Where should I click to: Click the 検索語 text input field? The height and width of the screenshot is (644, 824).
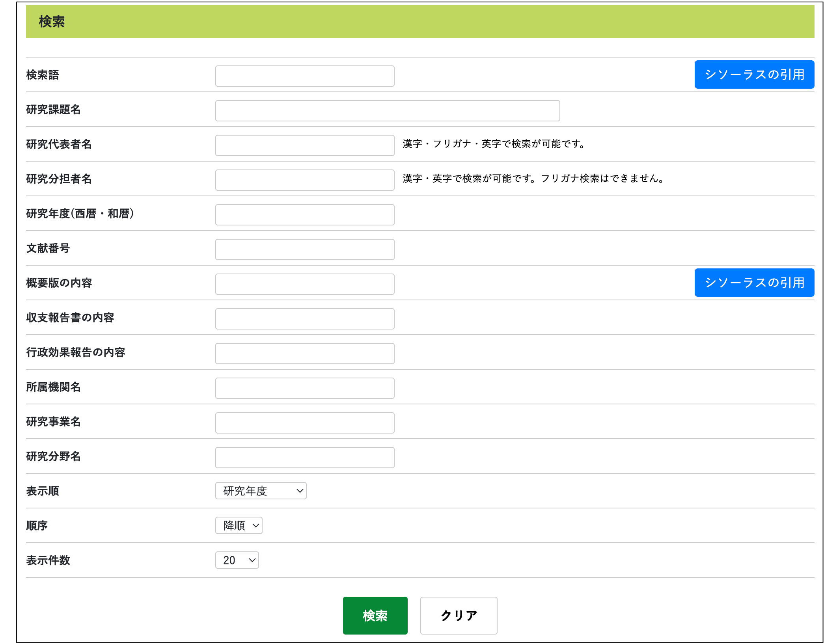[305, 76]
